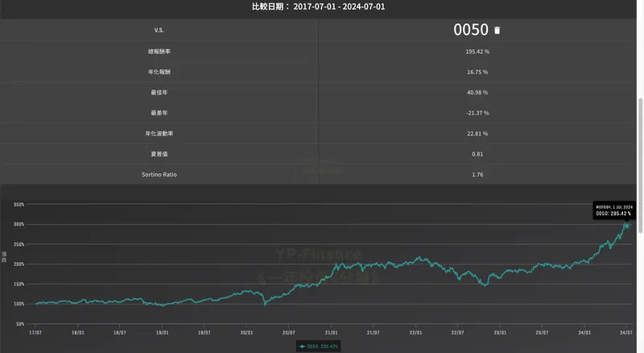Viewport: 644px width, 353px height.
Task: Click the 100% y-axis label
Action: [x=19, y=304]
